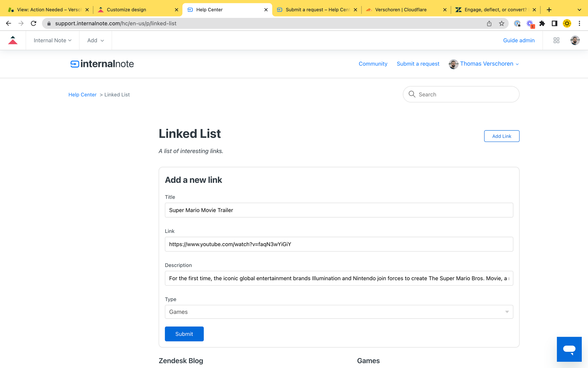Click the Zendesk logo icon in the top bar

[x=13, y=40]
